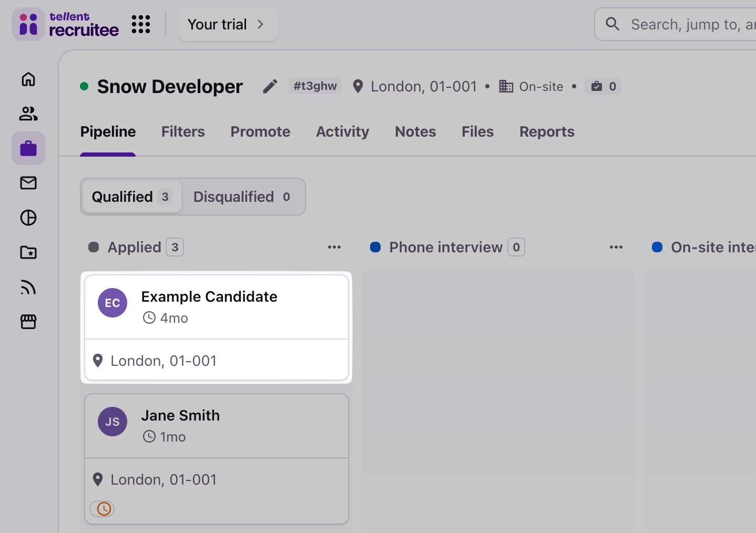Switch to the Activity tab
756x533 pixels.
342,131
